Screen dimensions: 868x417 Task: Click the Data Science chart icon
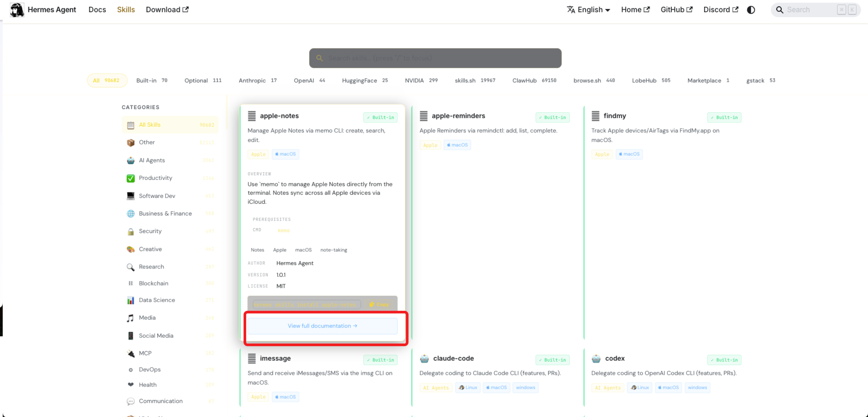coord(130,300)
